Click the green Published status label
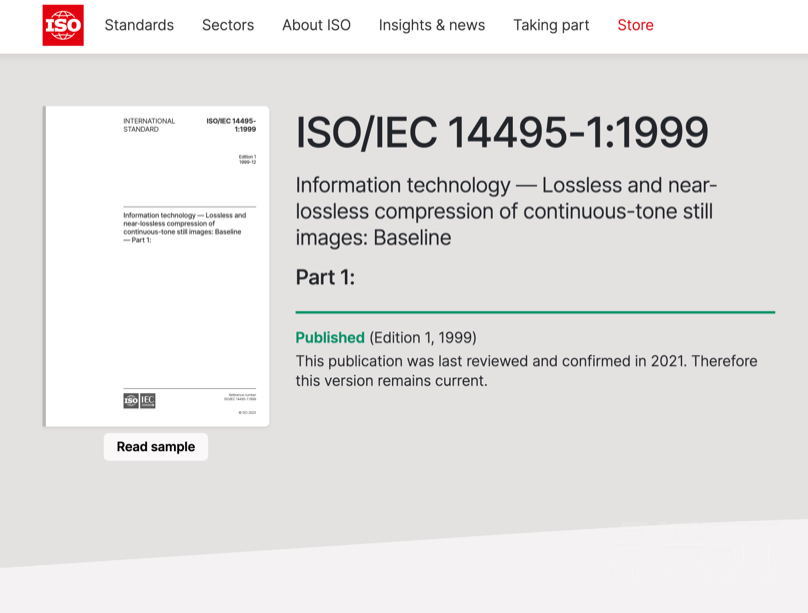Viewport: 808px width, 613px height. tap(330, 337)
